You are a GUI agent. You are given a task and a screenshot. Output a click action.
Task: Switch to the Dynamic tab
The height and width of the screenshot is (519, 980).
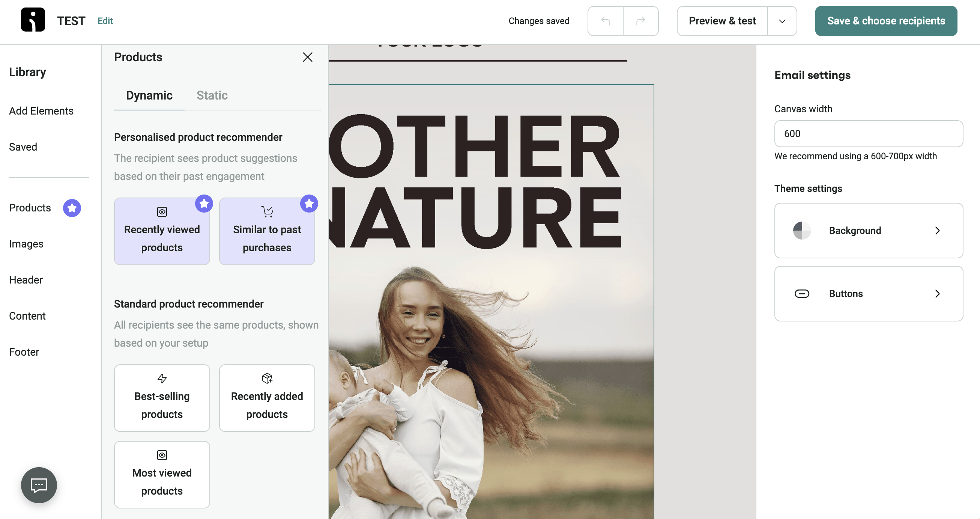click(x=149, y=95)
